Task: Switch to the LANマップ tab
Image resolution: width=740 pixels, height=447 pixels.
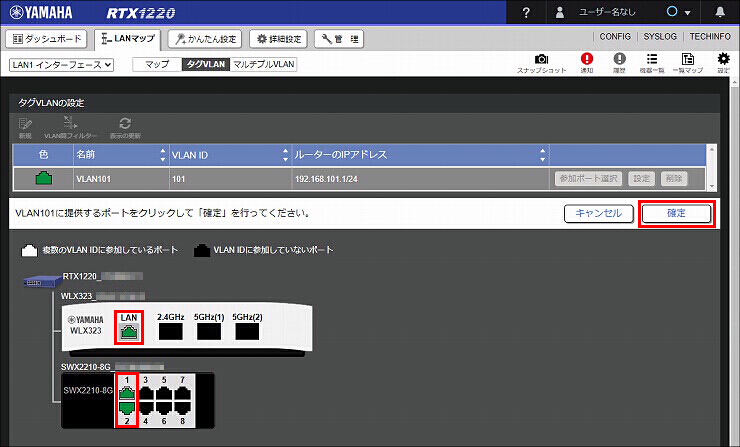Action: tap(127, 39)
